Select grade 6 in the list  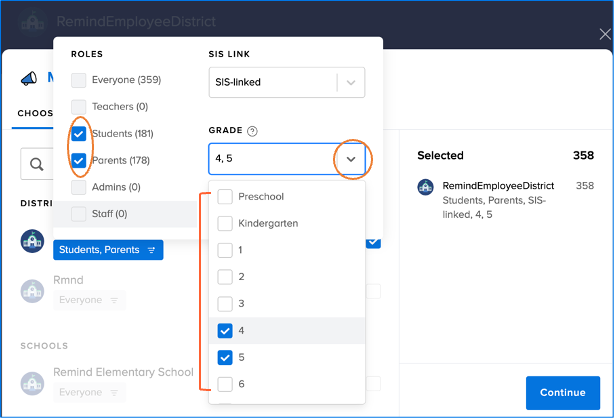(x=225, y=384)
